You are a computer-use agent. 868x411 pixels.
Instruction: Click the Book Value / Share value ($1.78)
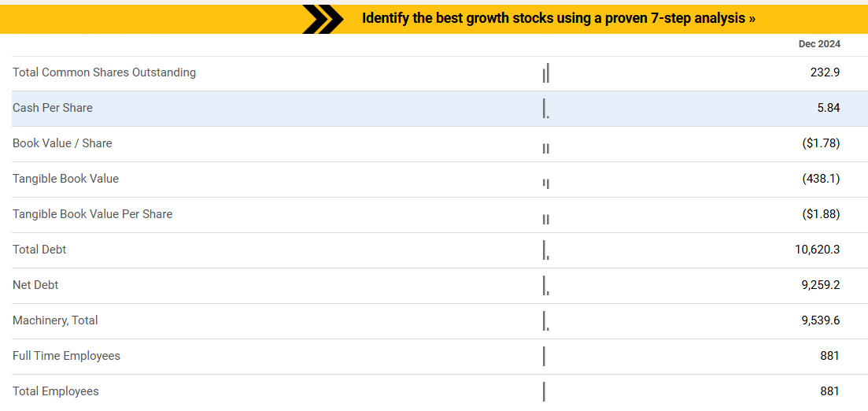point(821,143)
